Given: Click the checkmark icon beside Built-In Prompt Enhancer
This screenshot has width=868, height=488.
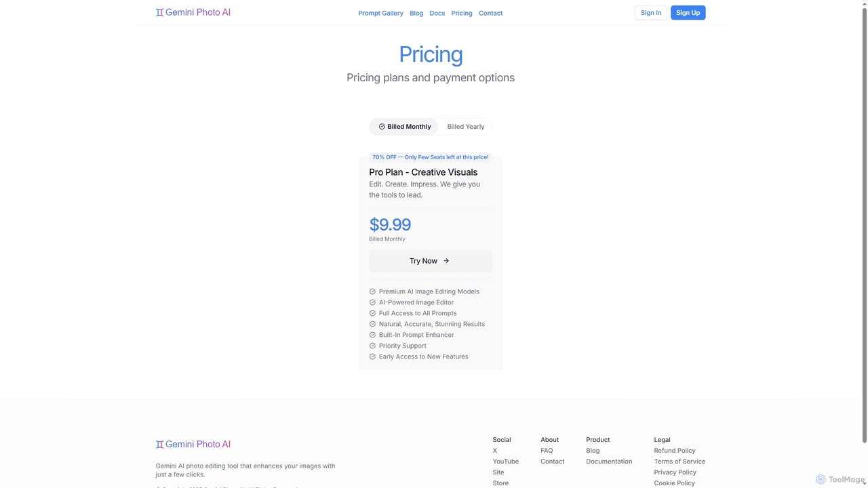Looking at the screenshot, I should (x=372, y=335).
